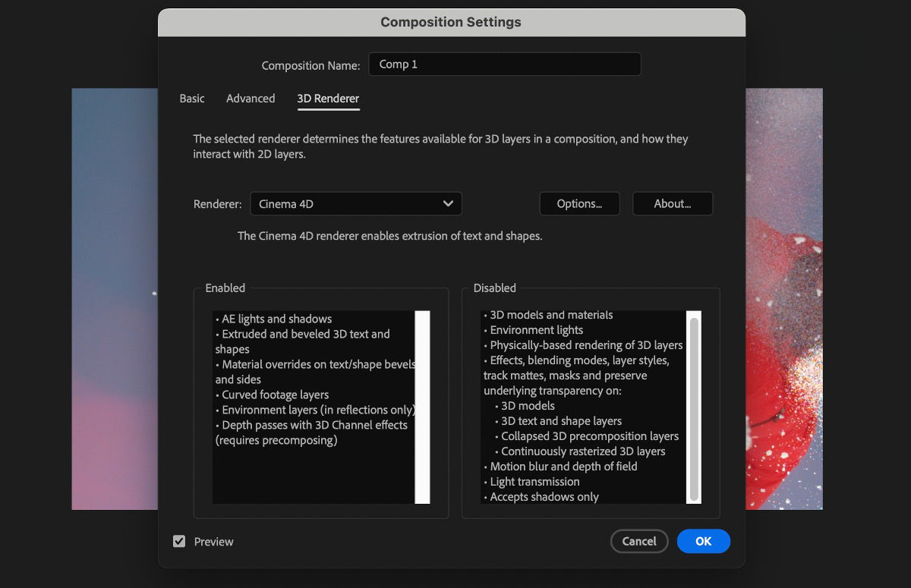Dismiss the dialog with Cancel
This screenshot has height=588, width=911.
(639, 541)
